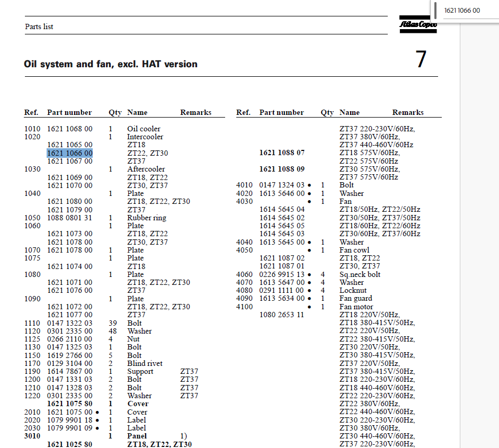Select the 'Parts list' page header text
Viewport: 499px width, 448px height.
coord(39,26)
